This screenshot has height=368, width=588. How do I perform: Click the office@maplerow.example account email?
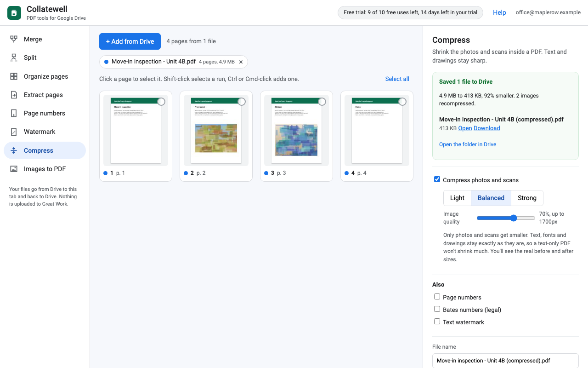[548, 13]
